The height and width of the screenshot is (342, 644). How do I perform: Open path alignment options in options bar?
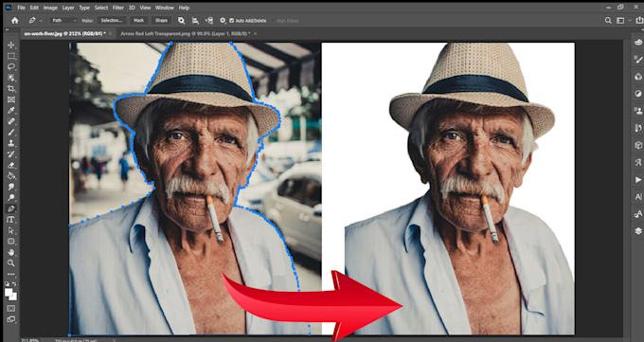point(195,20)
